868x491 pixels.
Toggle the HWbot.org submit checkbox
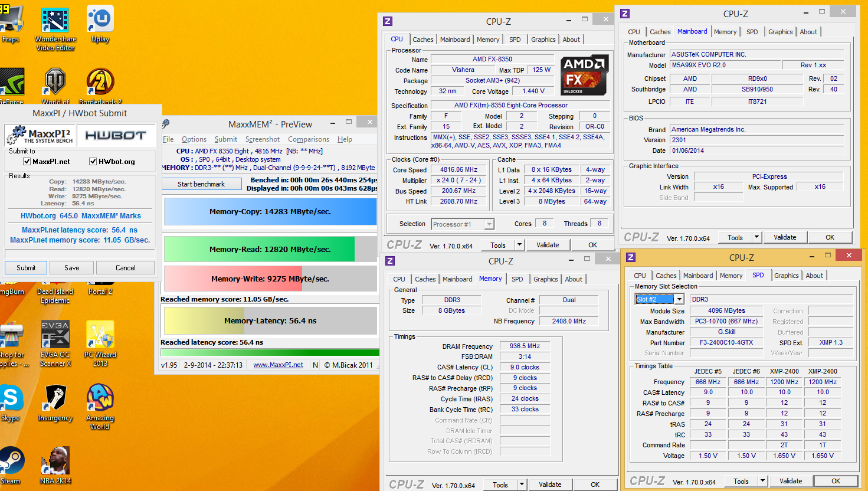[93, 162]
